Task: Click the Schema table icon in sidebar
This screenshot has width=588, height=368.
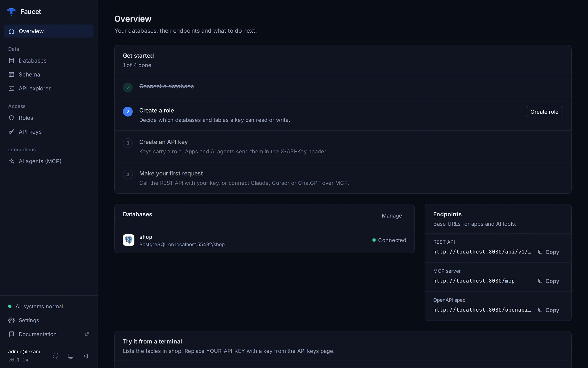Action: click(x=11, y=75)
